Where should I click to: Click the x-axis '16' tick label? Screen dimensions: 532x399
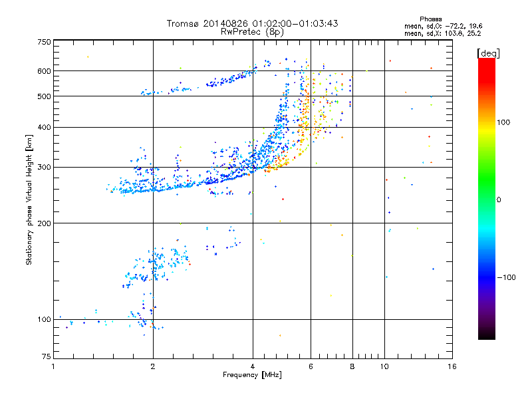point(452,366)
